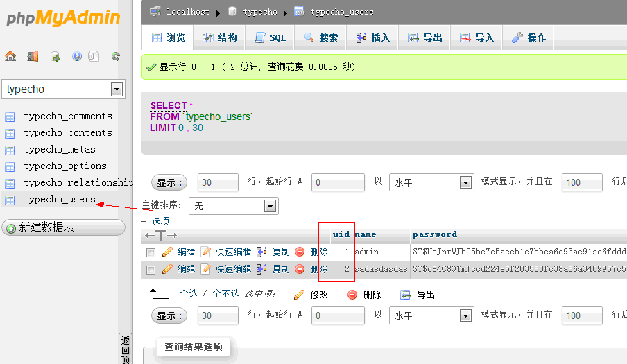Click upper repeat headers field showing 100

(582, 182)
